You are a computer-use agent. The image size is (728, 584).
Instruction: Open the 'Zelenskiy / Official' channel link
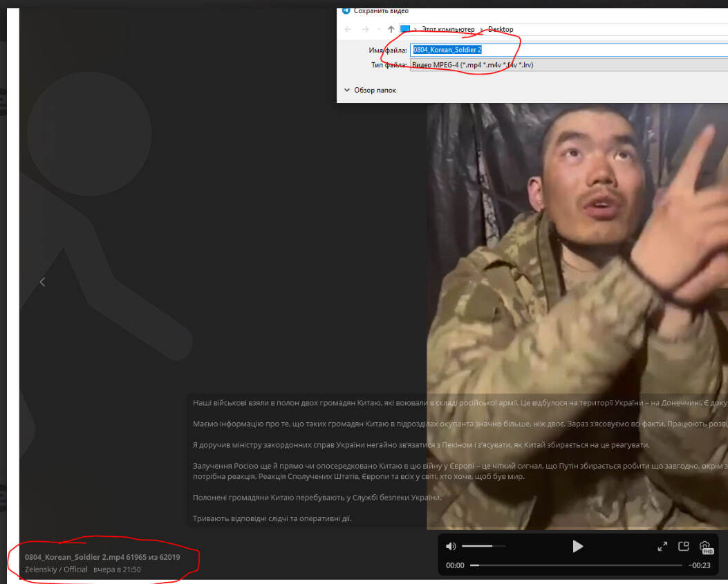pyautogui.click(x=56, y=569)
